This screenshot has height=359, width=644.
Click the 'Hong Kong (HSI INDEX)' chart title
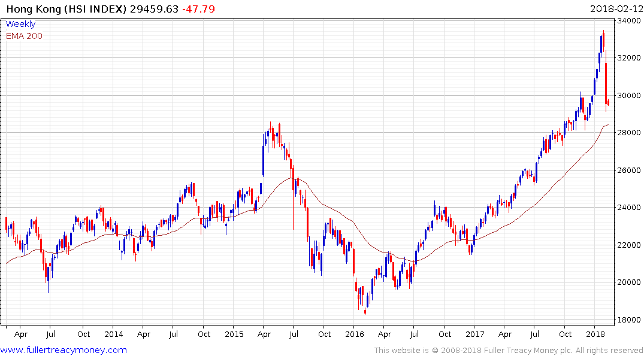tap(66, 9)
